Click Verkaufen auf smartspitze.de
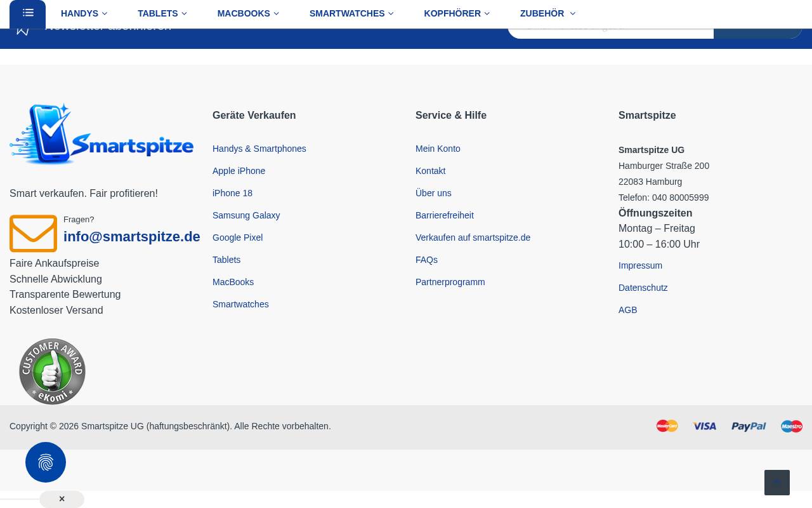This screenshot has width=812, height=508. click(473, 237)
